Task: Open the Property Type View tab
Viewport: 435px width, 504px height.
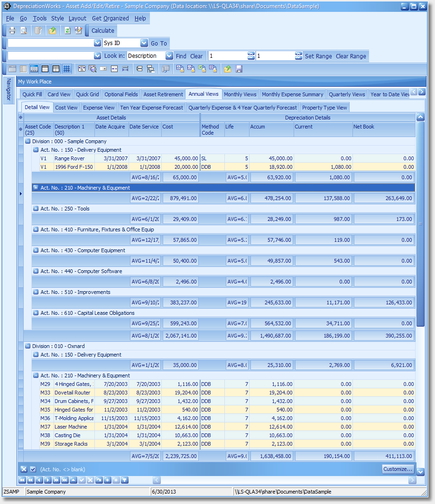Action: (x=324, y=108)
